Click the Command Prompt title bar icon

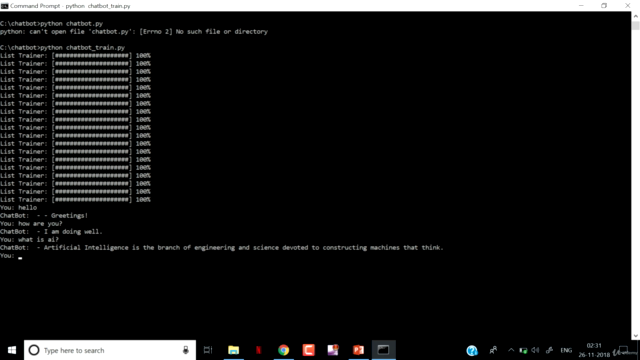coord(4,6)
